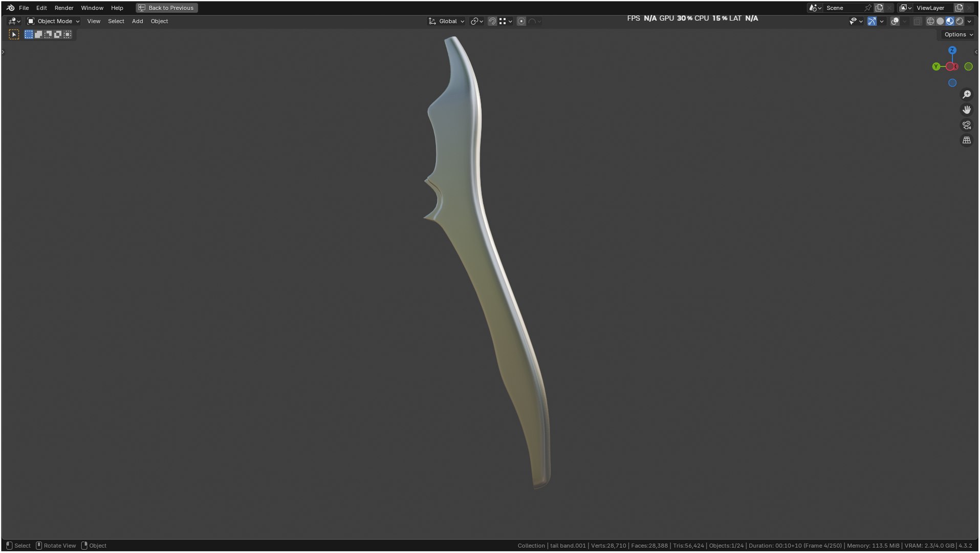Image resolution: width=980 pixels, height=553 pixels.
Task: Open the editor type dropdown
Action: coord(14,21)
